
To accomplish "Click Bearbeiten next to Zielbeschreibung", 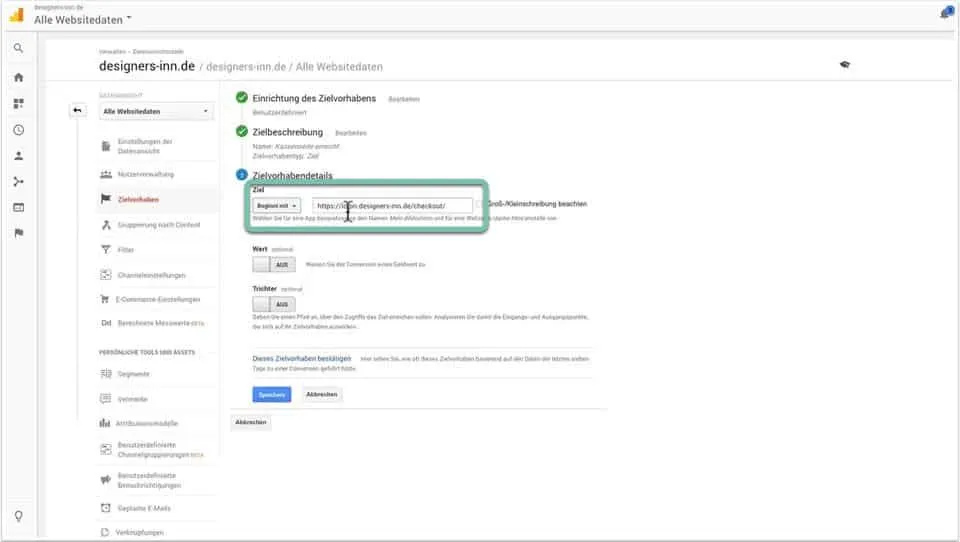I will [350, 132].
